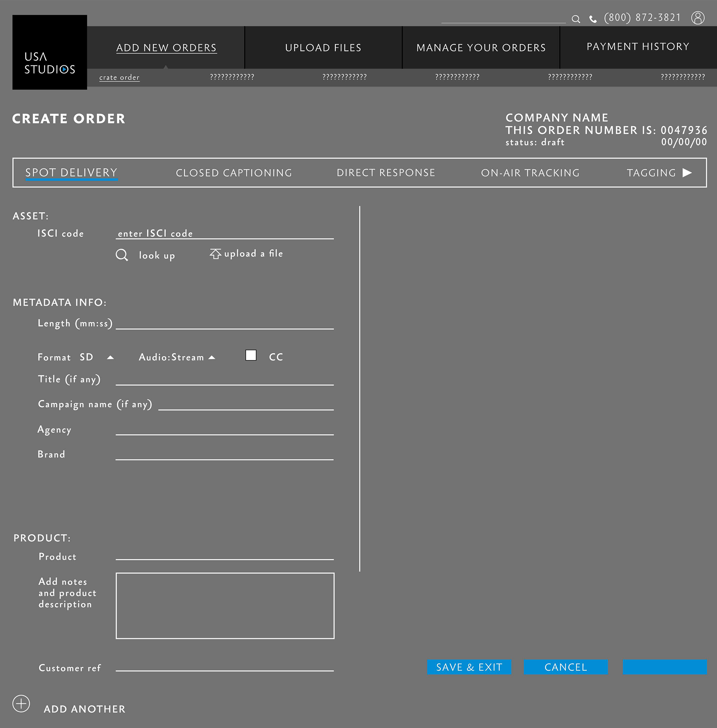Click the search magnifier icon in header
The width and height of the screenshot is (717, 728).
coord(575,19)
